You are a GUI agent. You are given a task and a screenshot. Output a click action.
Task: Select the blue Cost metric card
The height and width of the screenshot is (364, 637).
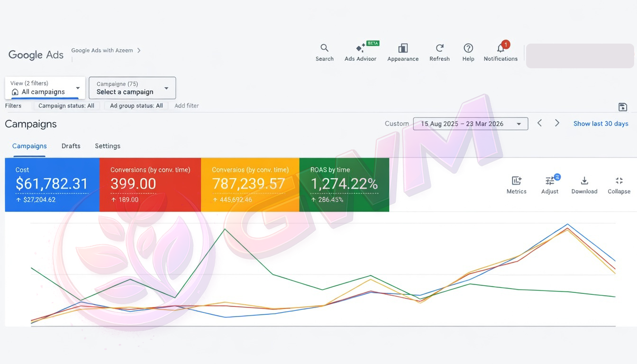(x=52, y=184)
